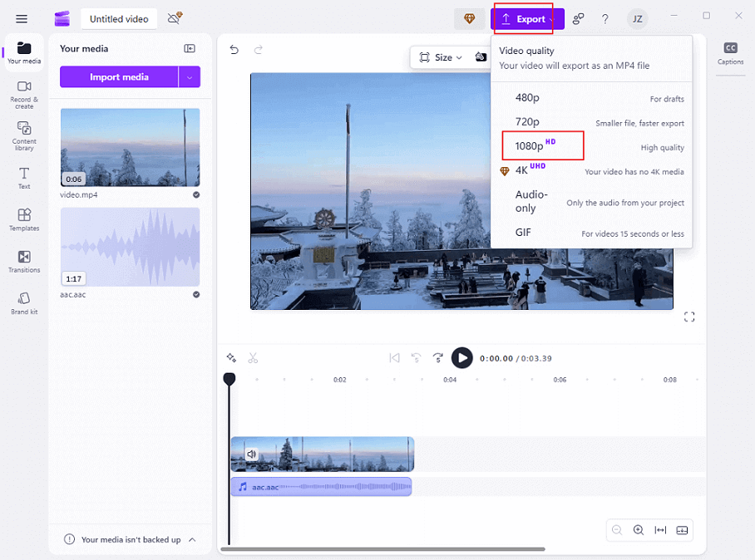This screenshot has height=560, width=755.
Task: Click the 0:04 mark on timeline ruler
Action: (450, 380)
